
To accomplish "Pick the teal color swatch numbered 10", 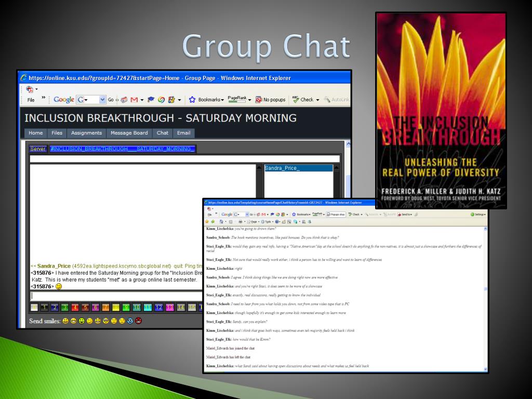I will point(137,308).
